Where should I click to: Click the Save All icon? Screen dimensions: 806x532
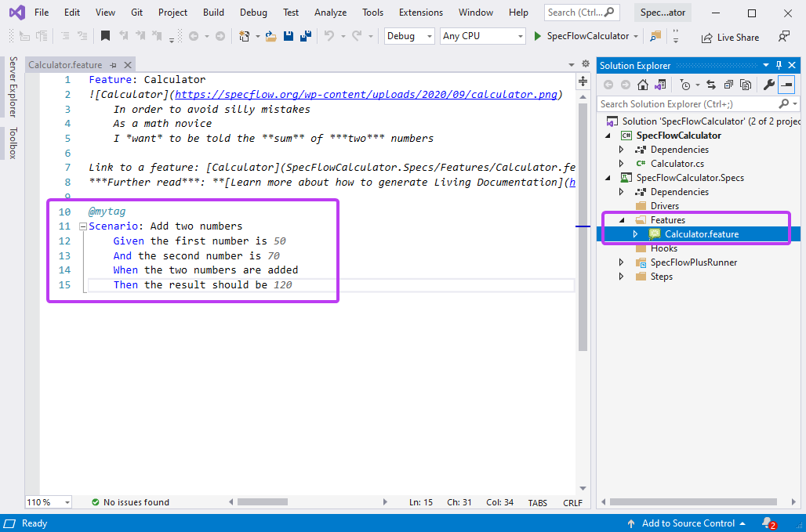pyautogui.click(x=306, y=36)
